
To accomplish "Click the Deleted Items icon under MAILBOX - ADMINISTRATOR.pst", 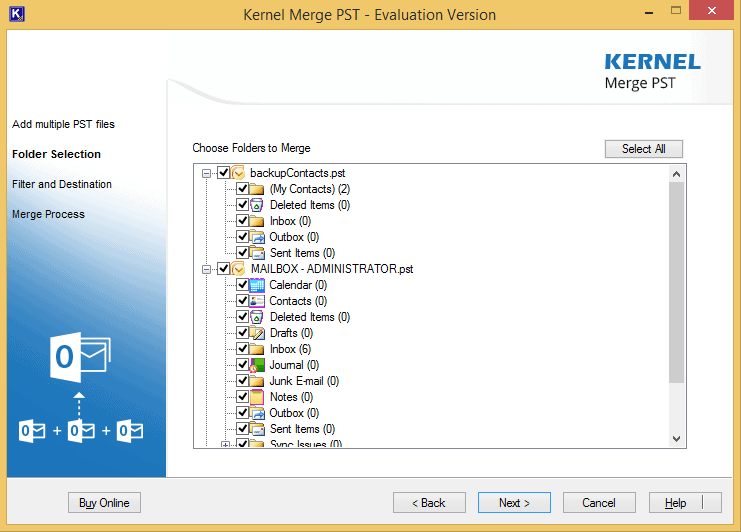I will pyautogui.click(x=257, y=317).
